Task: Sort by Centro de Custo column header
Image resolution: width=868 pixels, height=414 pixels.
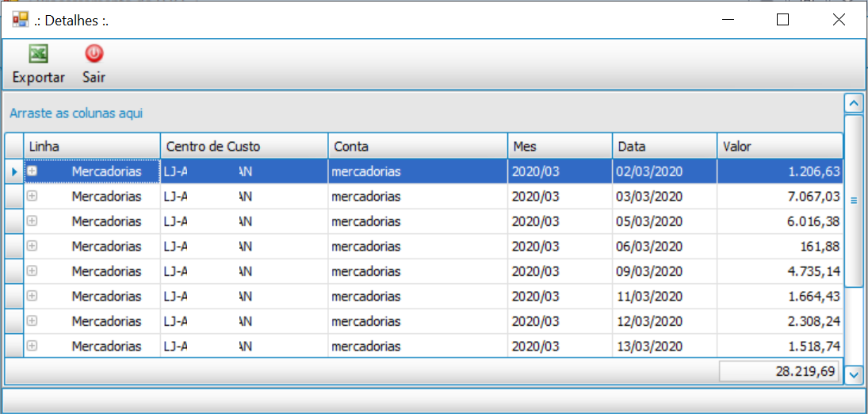Action: (x=244, y=147)
